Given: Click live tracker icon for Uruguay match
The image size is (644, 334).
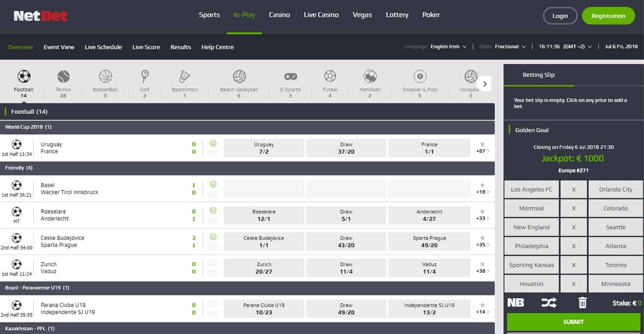Looking at the screenshot, I should [x=213, y=144].
